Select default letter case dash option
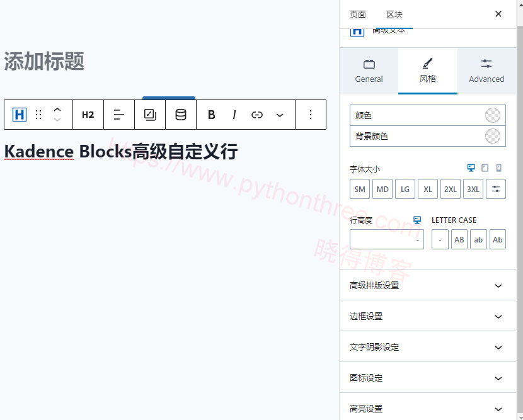This screenshot has height=420, width=523. [440, 239]
